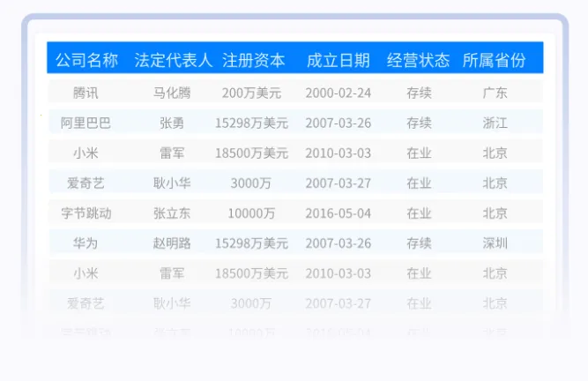
Task: Sort by the 法定代表人 column header
Action: coord(173,60)
